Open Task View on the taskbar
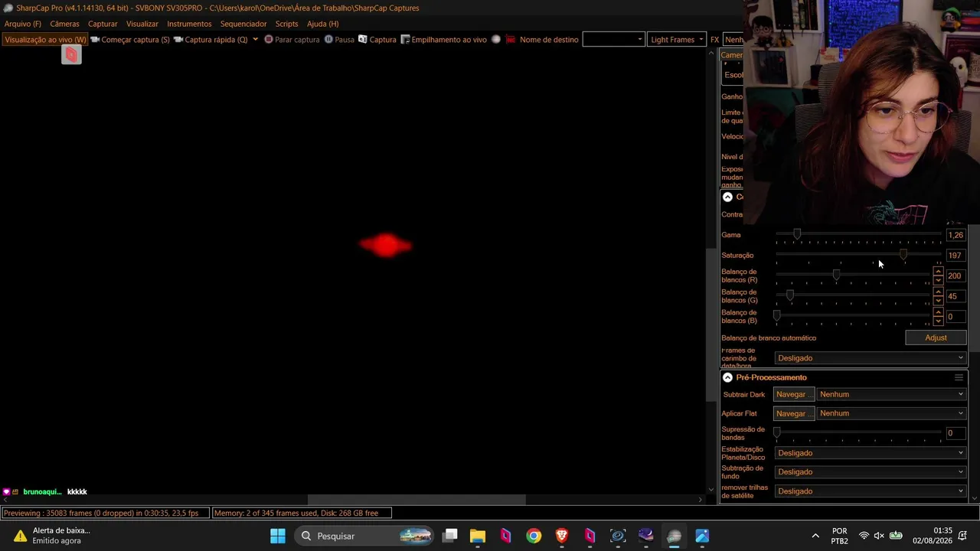 tap(450, 536)
